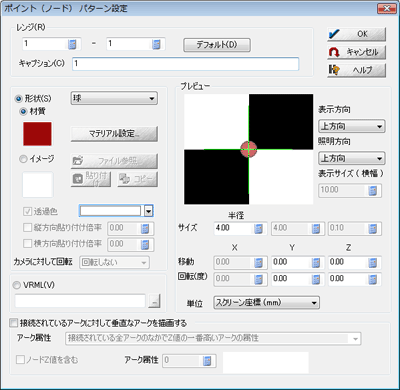Image resolution: width=400 pixels, height=390 pixels.
Task: Click the white 透過色 color box
Action: pyautogui.click(x=110, y=211)
